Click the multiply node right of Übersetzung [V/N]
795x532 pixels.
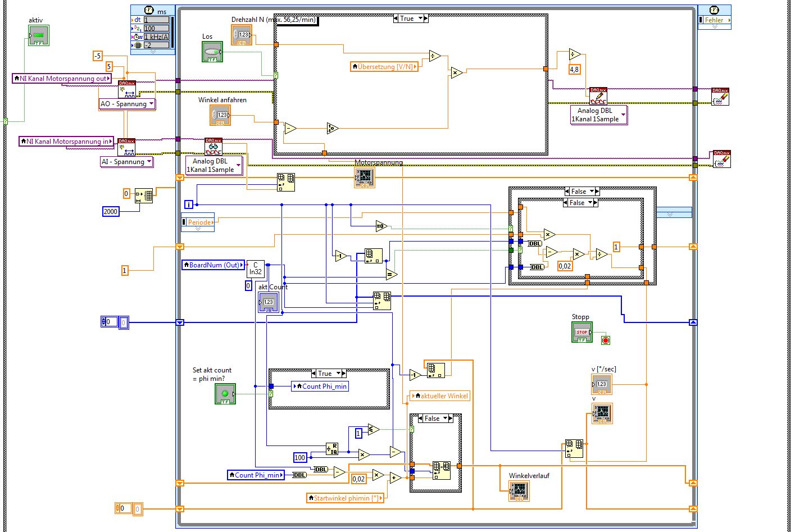point(456,72)
